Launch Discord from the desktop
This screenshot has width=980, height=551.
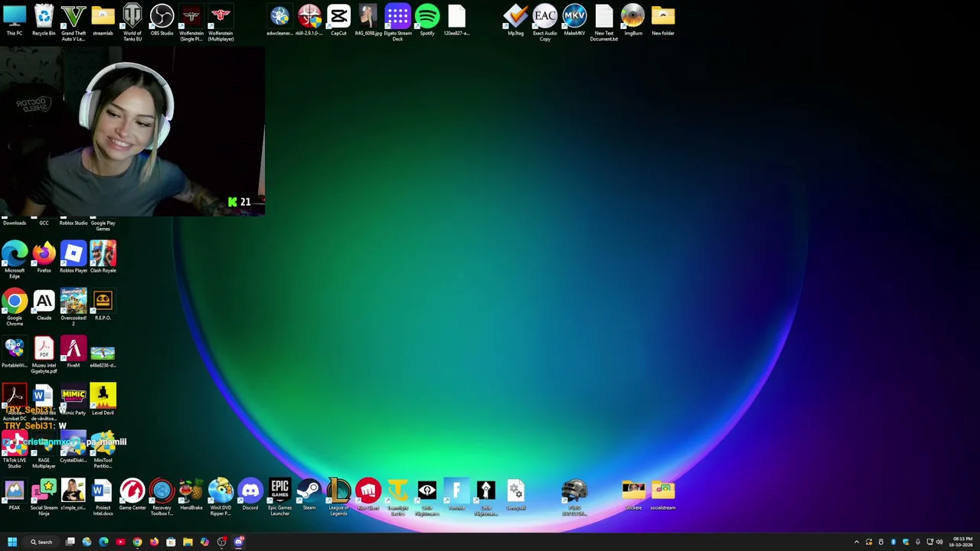250,494
